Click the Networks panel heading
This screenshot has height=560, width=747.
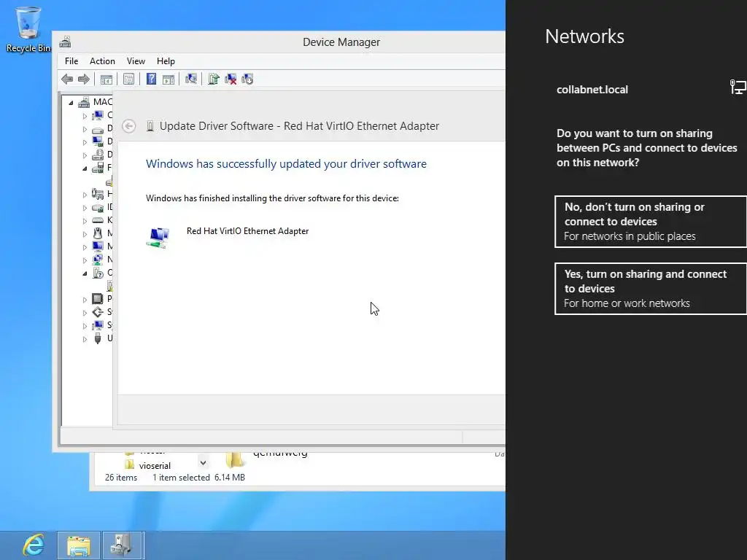[584, 36]
